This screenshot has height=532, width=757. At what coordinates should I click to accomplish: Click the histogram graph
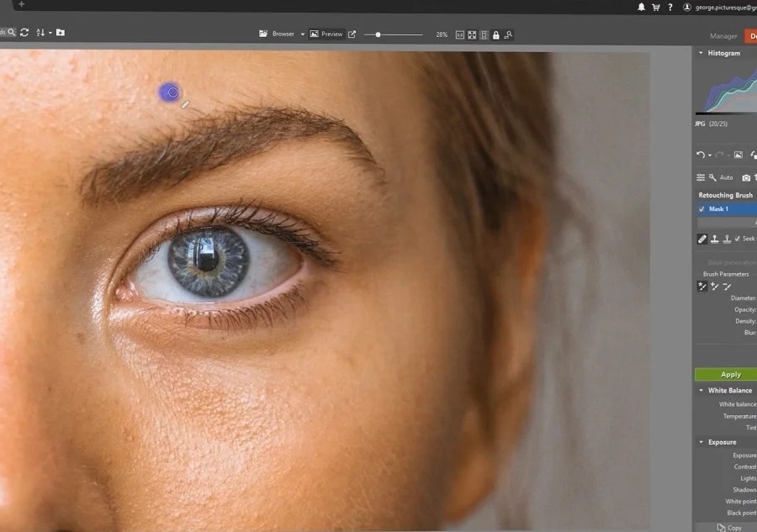click(726, 89)
